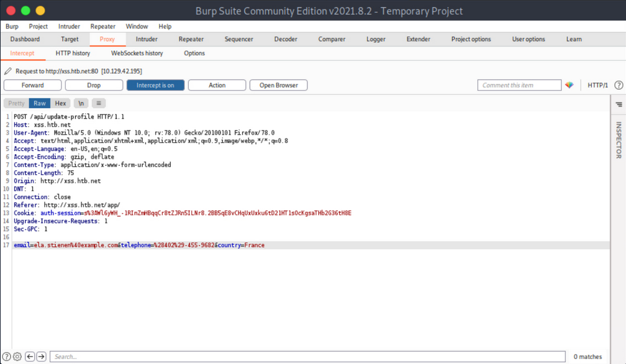This screenshot has height=364, width=626.
Task: Open the message editor options hamburger icon
Action: (x=98, y=102)
